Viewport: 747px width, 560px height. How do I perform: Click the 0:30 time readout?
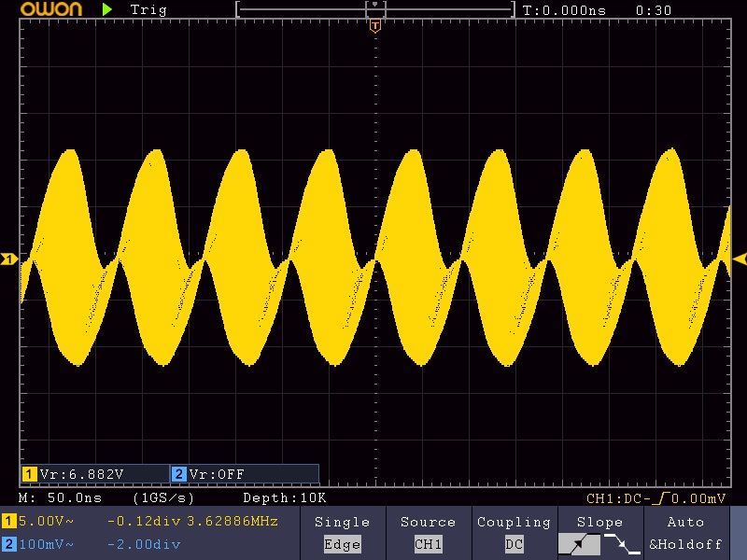654,10
